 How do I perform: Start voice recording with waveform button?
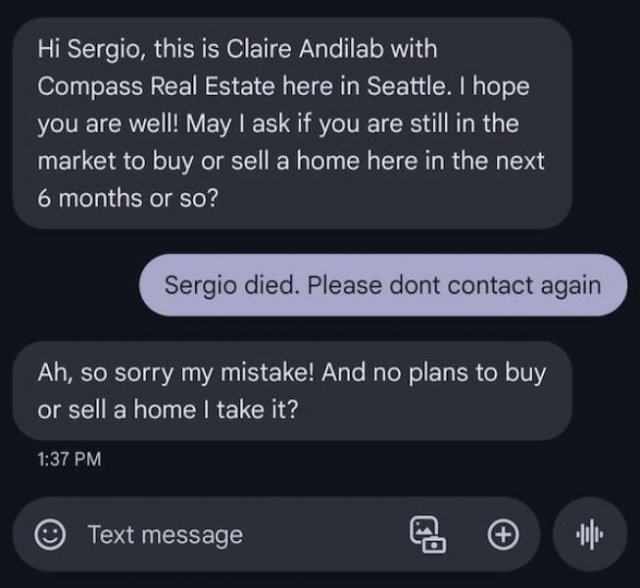pyautogui.click(x=592, y=534)
